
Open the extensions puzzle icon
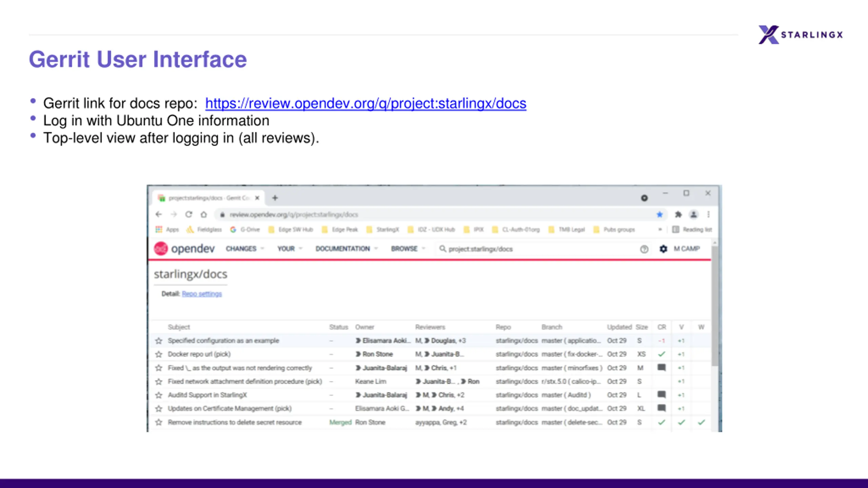[678, 215]
